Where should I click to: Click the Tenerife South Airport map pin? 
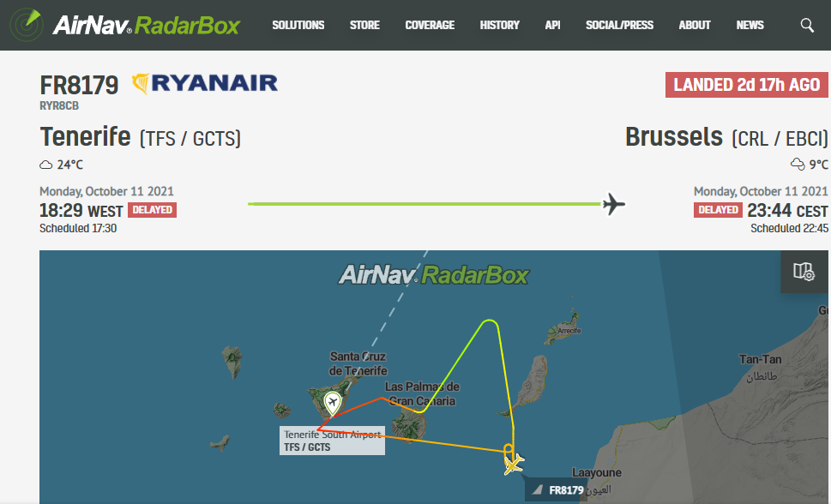pyautogui.click(x=332, y=404)
